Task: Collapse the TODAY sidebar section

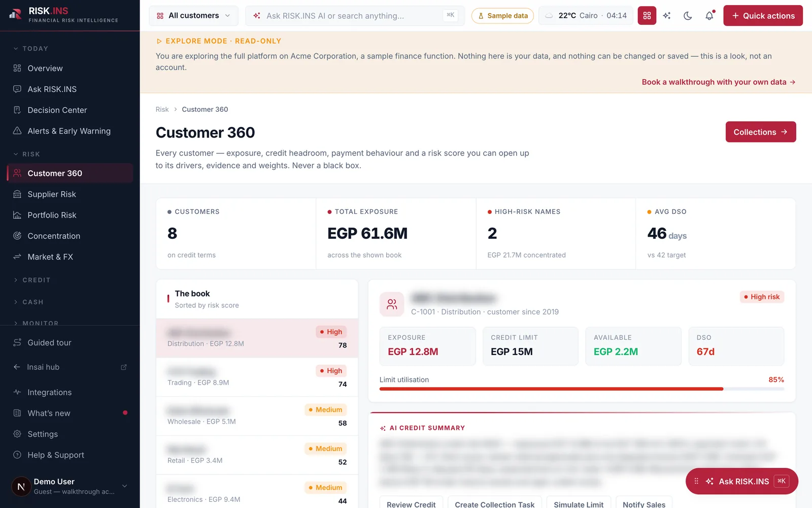Action: pyautogui.click(x=30, y=49)
